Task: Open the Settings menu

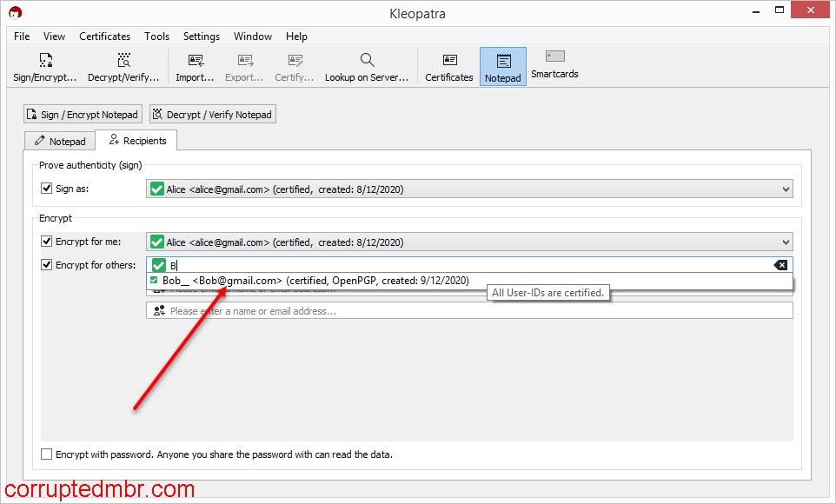Action: coord(201,36)
